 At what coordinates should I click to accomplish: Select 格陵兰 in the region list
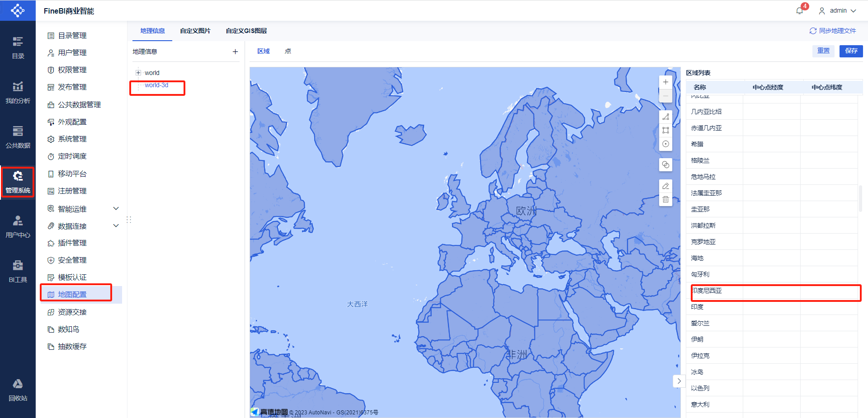(x=700, y=160)
